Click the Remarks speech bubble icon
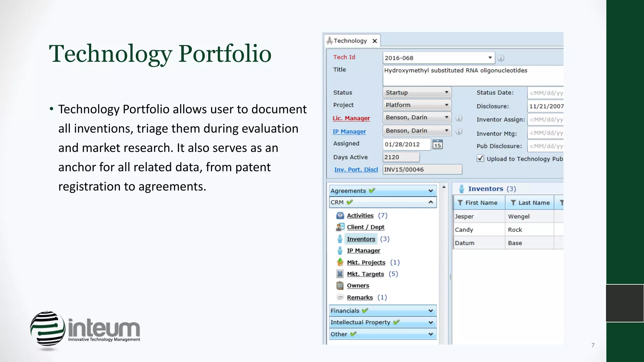 (340, 297)
